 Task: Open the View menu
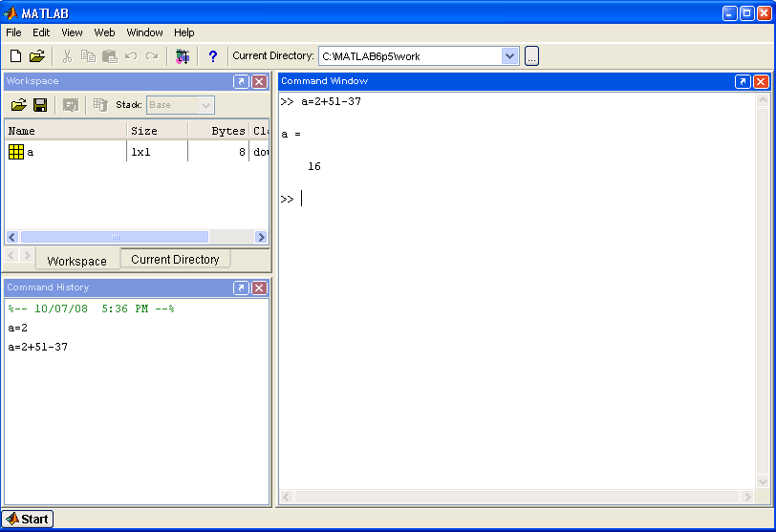pos(72,32)
